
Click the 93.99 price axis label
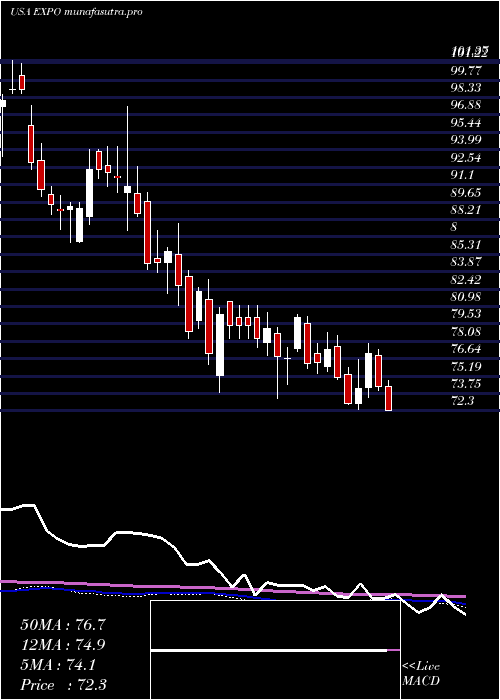click(x=466, y=140)
